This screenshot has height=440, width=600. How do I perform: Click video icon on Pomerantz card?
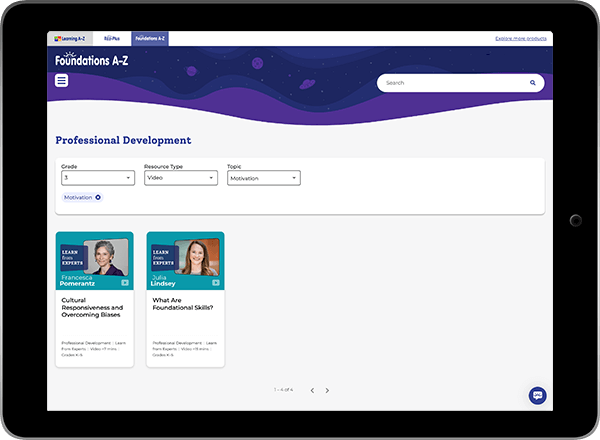click(125, 283)
